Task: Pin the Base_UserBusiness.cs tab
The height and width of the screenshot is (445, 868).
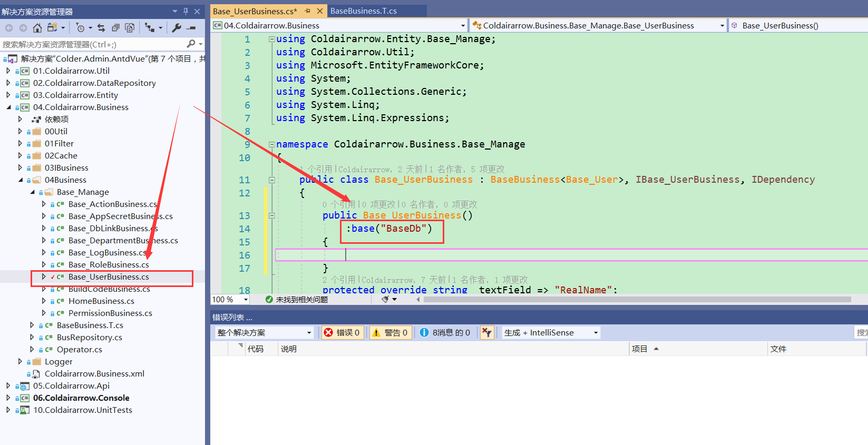Action: pyautogui.click(x=307, y=11)
